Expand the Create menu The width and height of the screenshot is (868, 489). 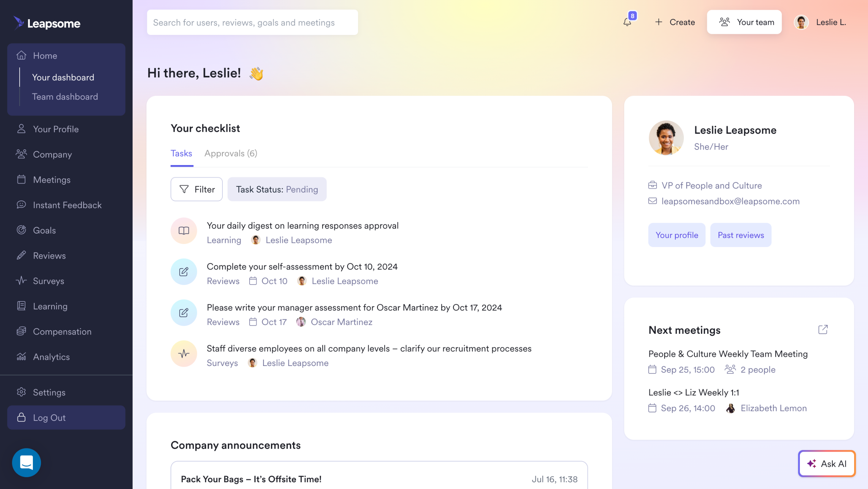(675, 22)
